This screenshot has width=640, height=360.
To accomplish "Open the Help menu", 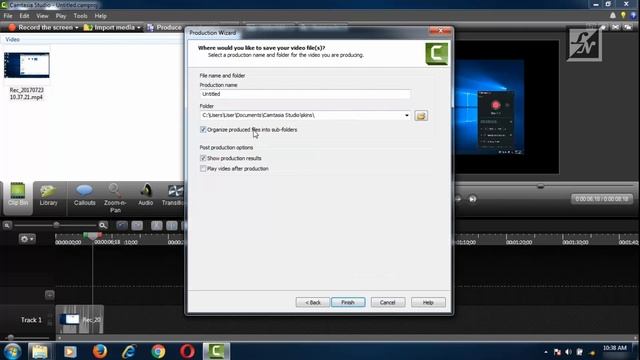I will click(100, 16).
